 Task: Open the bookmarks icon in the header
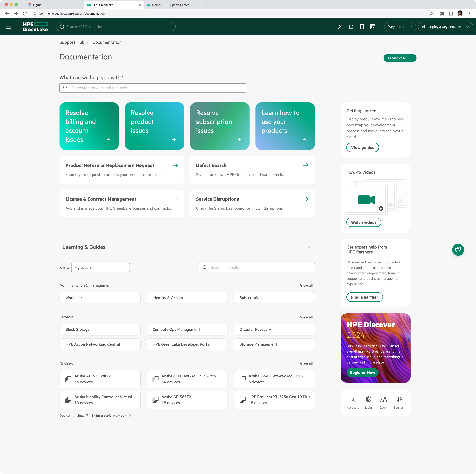pyautogui.click(x=362, y=27)
